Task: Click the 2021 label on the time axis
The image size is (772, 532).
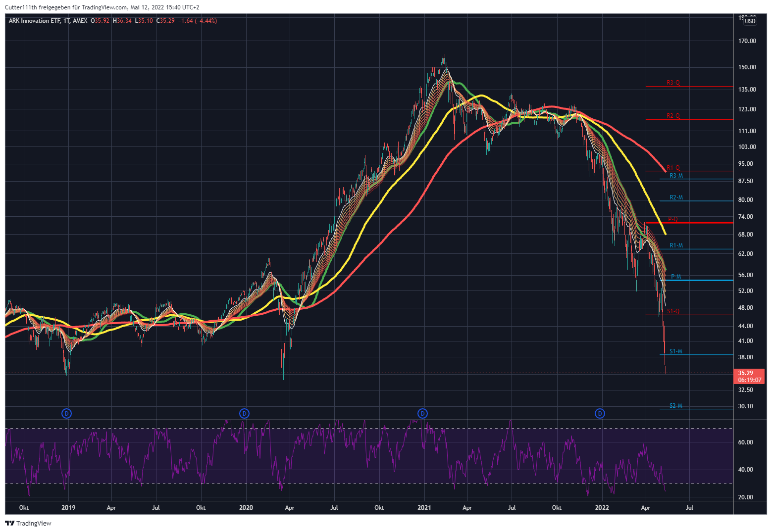Action: pos(424,508)
